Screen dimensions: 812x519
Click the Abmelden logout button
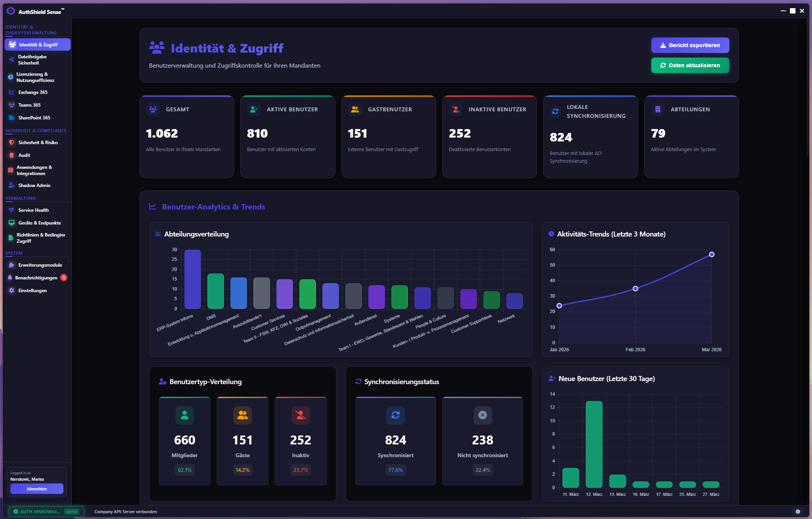click(37, 489)
